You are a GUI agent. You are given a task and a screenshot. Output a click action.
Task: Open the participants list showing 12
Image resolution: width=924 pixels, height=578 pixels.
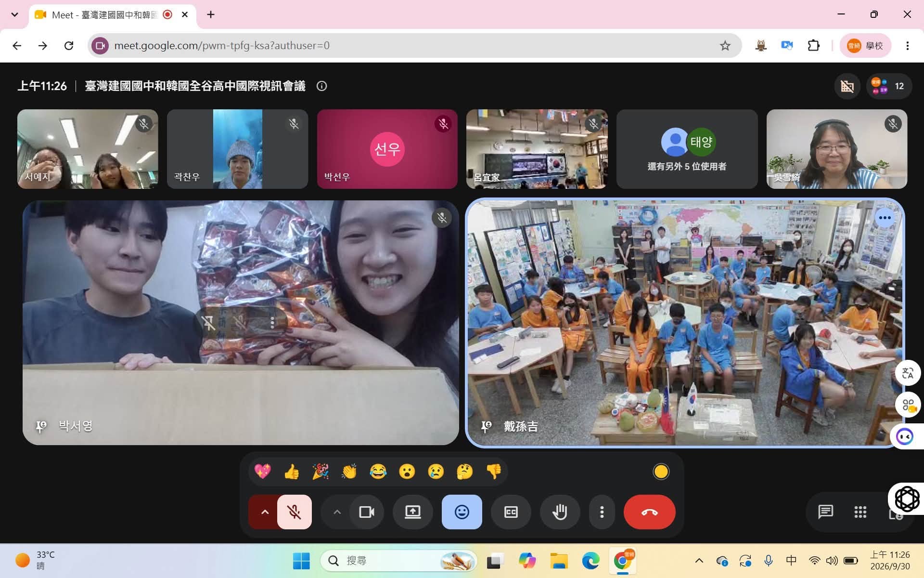[889, 86]
